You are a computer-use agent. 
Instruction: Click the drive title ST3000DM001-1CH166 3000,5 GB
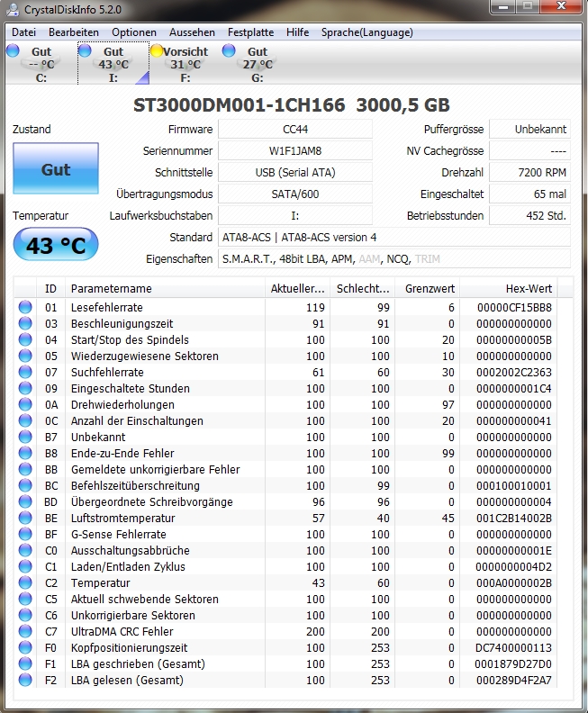tap(292, 105)
